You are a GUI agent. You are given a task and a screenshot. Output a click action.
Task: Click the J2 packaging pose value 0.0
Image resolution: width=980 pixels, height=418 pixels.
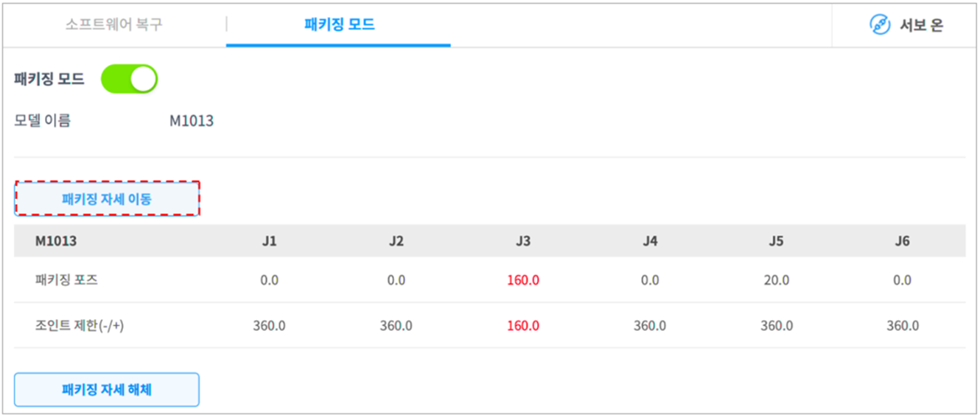click(x=396, y=280)
